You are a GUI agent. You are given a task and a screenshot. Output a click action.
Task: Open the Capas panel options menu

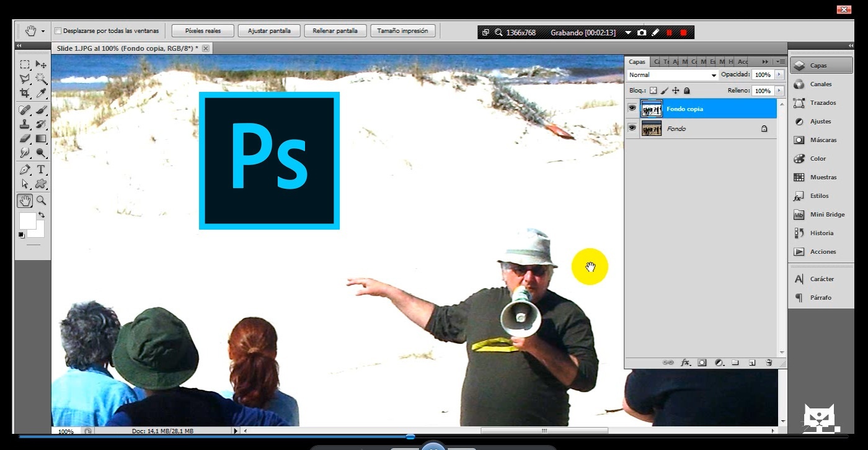pos(780,61)
